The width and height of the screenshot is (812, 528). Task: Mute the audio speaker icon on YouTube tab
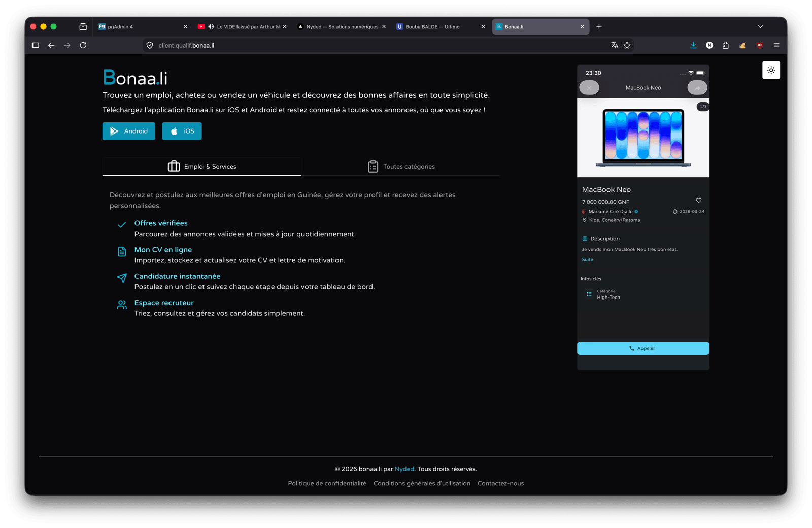pos(211,27)
